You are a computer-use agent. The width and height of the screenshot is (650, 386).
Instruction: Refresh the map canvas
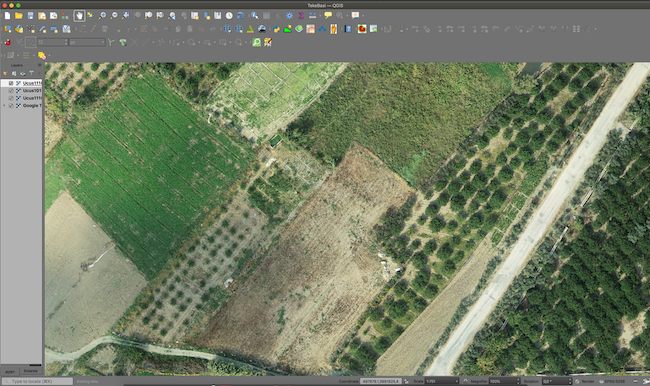coord(240,16)
